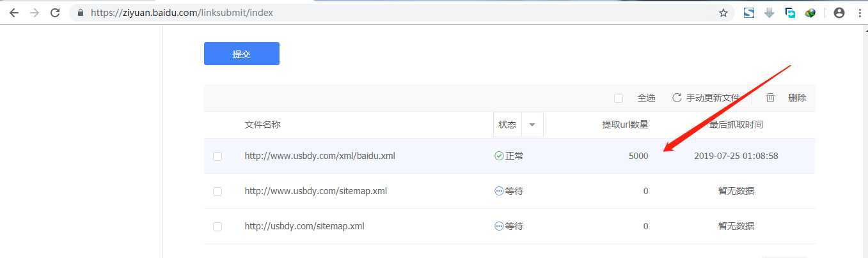
Task: View site security lock info
Action: (x=81, y=13)
